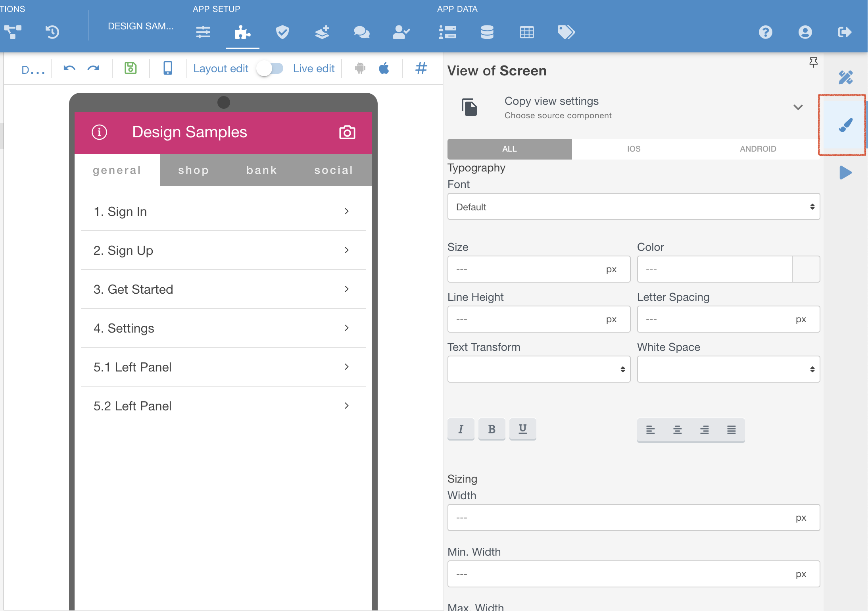Image resolution: width=868 pixels, height=612 pixels.
Task: Switch preview to Apple iOS platform
Action: 384,68
